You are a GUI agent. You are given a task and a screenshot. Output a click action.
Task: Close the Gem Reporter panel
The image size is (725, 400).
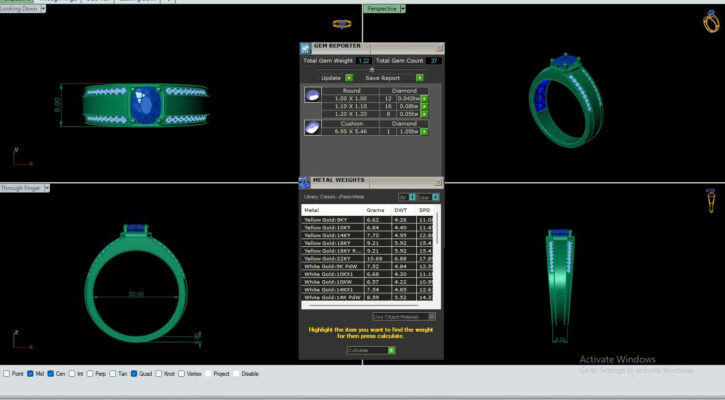(439, 47)
